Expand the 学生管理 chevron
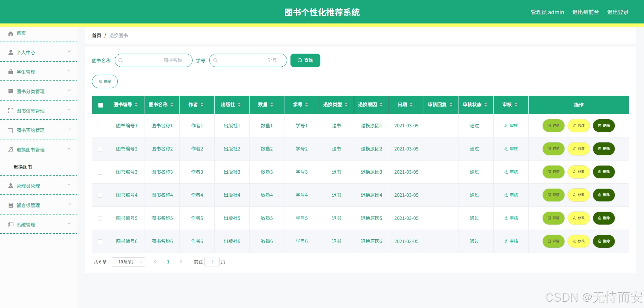The height and width of the screenshot is (308, 644). 69,71
